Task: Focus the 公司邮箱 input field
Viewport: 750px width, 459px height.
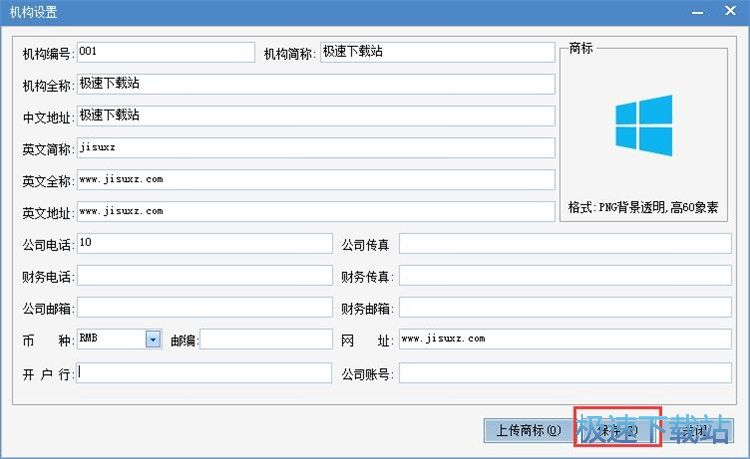Action: tap(204, 307)
